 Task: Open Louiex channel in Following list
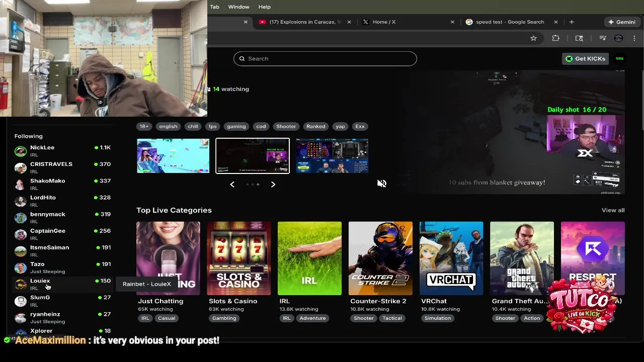[x=62, y=285]
